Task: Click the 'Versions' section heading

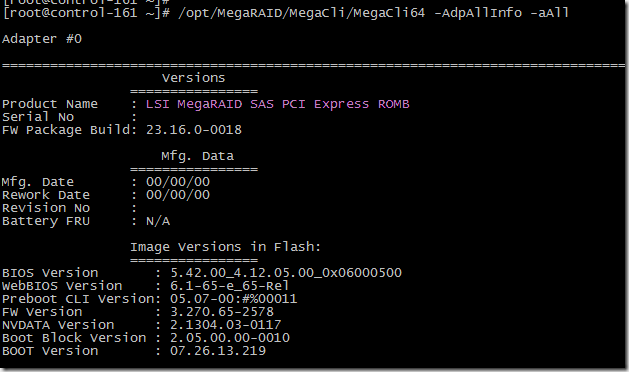Action: pyautogui.click(x=194, y=78)
